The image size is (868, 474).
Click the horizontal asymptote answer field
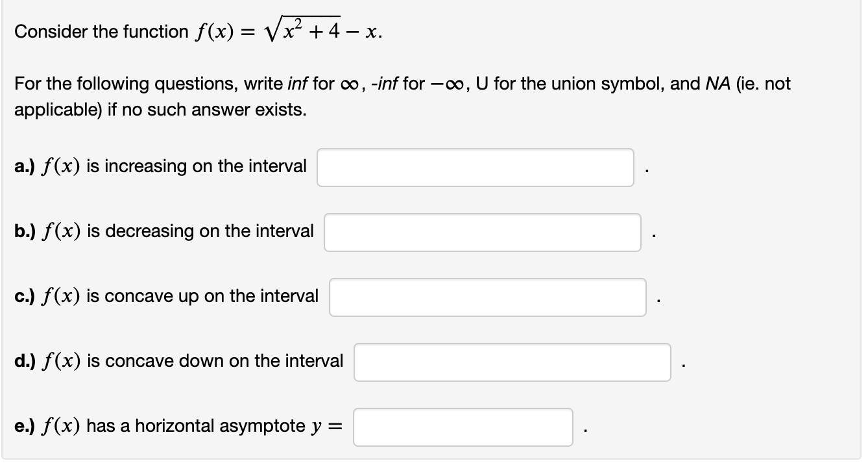(x=463, y=427)
